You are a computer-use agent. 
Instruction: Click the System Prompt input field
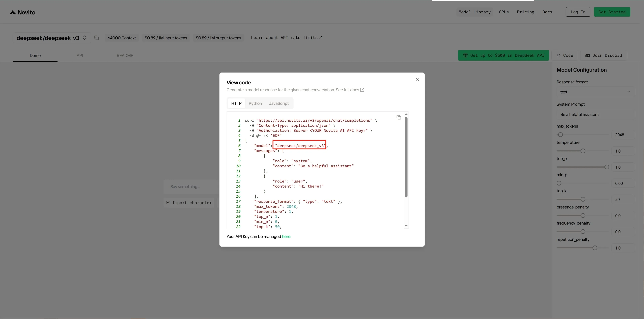595,114
